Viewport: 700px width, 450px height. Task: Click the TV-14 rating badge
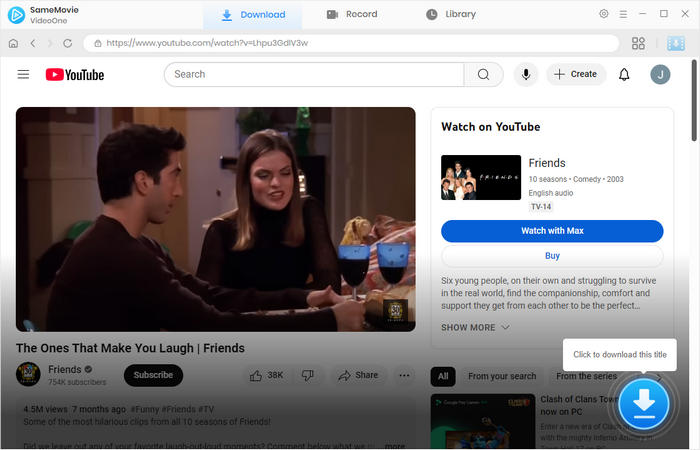click(x=541, y=207)
